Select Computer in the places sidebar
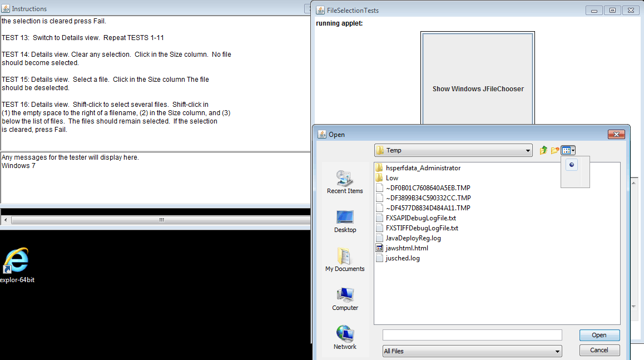The height and width of the screenshot is (360, 644). (345, 299)
